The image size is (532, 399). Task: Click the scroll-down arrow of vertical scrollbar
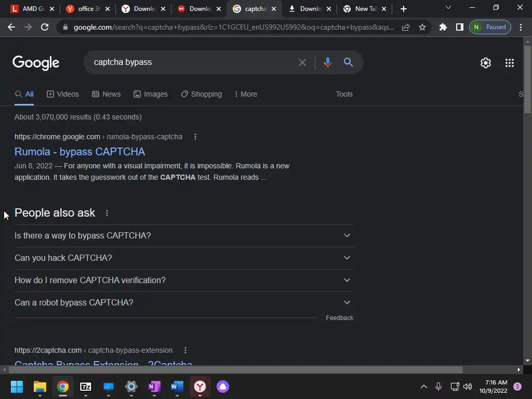point(527,361)
